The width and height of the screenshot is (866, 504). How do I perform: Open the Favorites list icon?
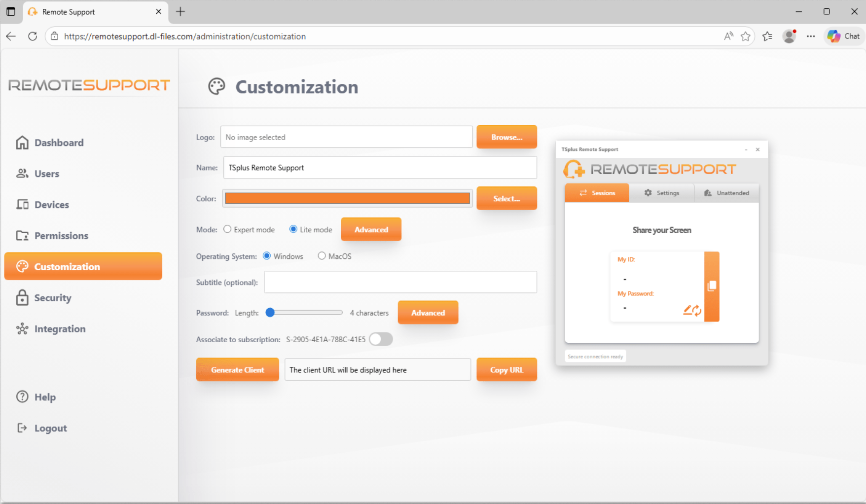point(767,36)
